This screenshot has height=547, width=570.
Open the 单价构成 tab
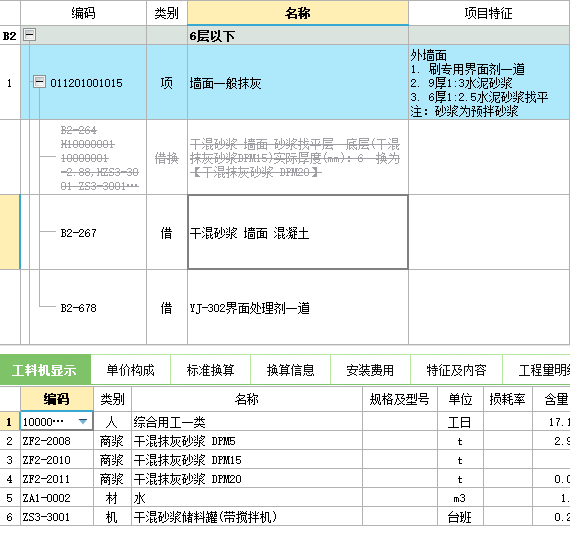tap(131, 370)
